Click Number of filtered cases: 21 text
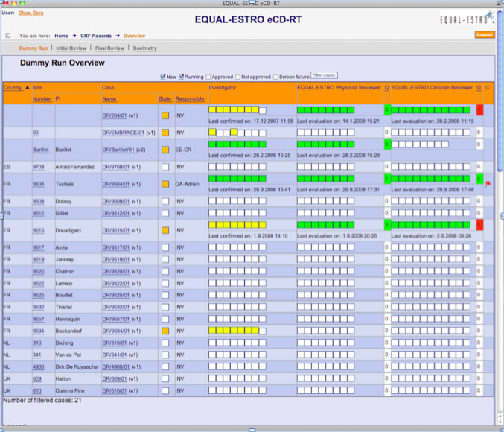The width and height of the screenshot is (504, 432). coord(42,401)
